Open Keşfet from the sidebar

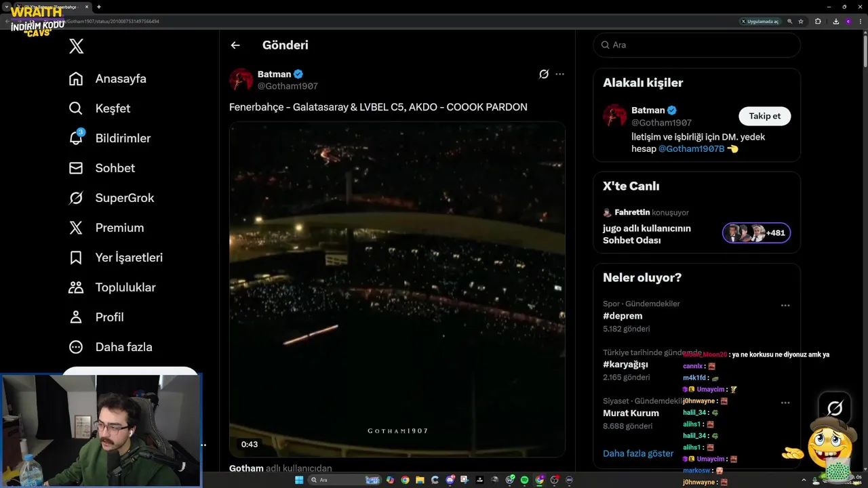[100, 108]
